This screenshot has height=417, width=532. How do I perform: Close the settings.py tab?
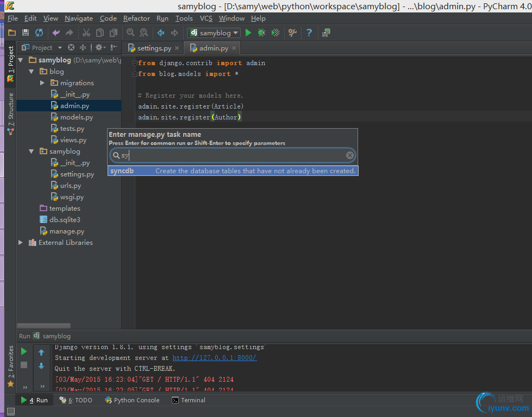[x=177, y=48]
